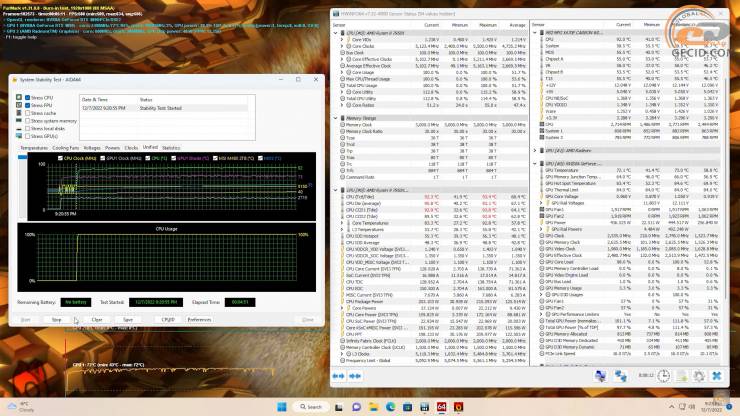Click the HWiNFO left-right blue arrows button

[x=338, y=376]
